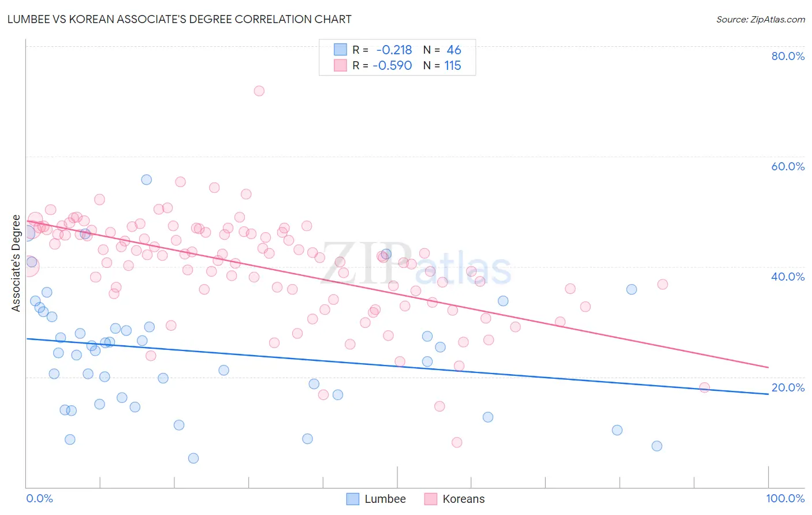Toggle the Koreans series label in legend
The image size is (812, 515).
[x=464, y=499]
